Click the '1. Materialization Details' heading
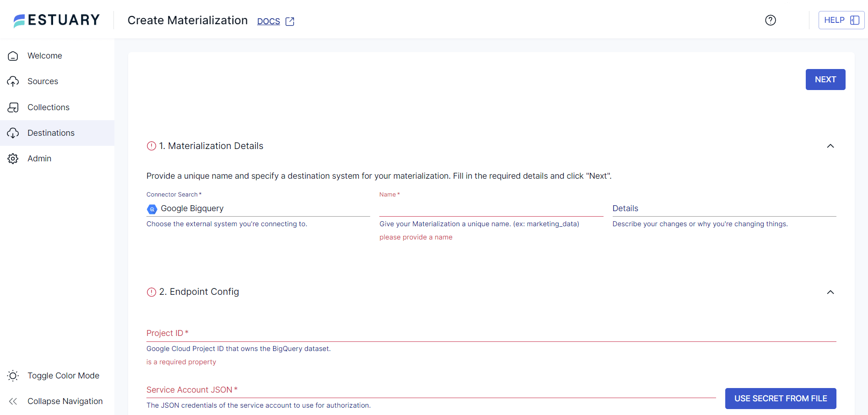This screenshot has height=415, width=868. pos(211,146)
